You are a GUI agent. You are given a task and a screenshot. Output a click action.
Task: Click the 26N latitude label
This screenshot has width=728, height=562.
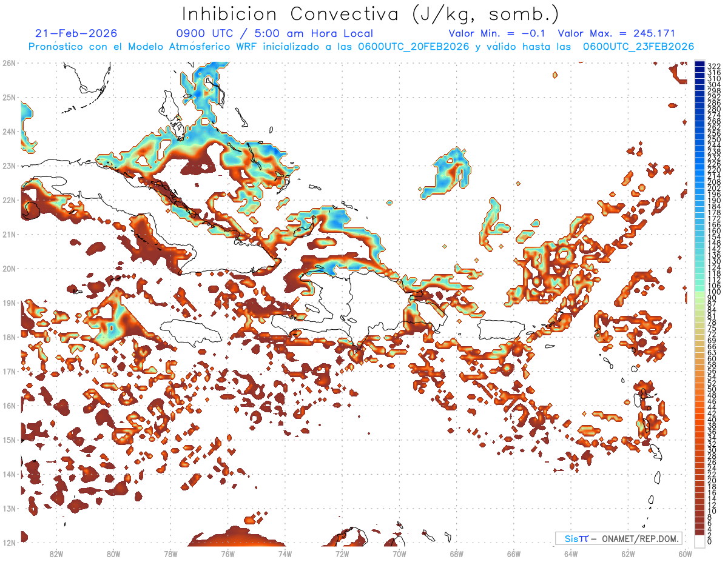(8, 62)
